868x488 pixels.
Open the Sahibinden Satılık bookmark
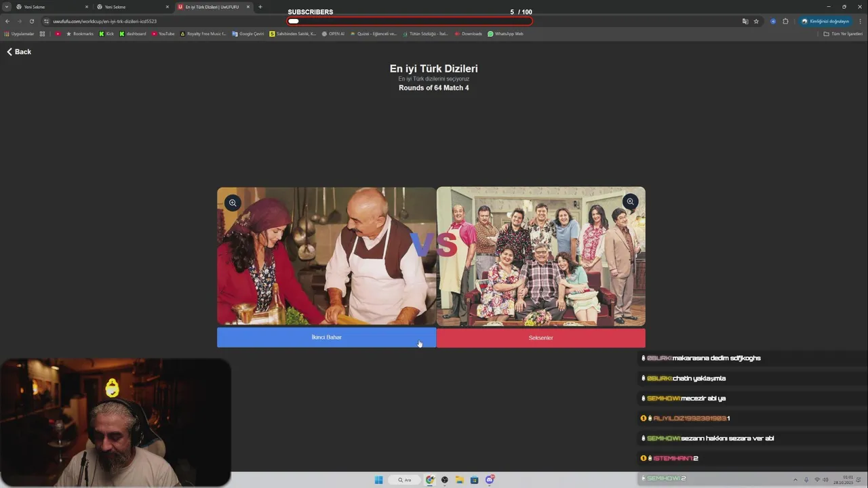(293, 34)
